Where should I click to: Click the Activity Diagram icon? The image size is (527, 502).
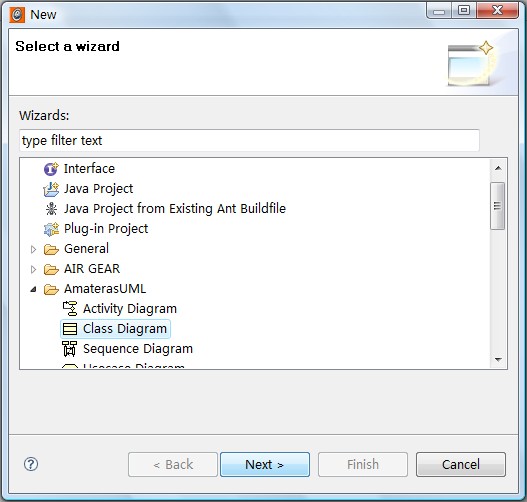click(x=70, y=308)
